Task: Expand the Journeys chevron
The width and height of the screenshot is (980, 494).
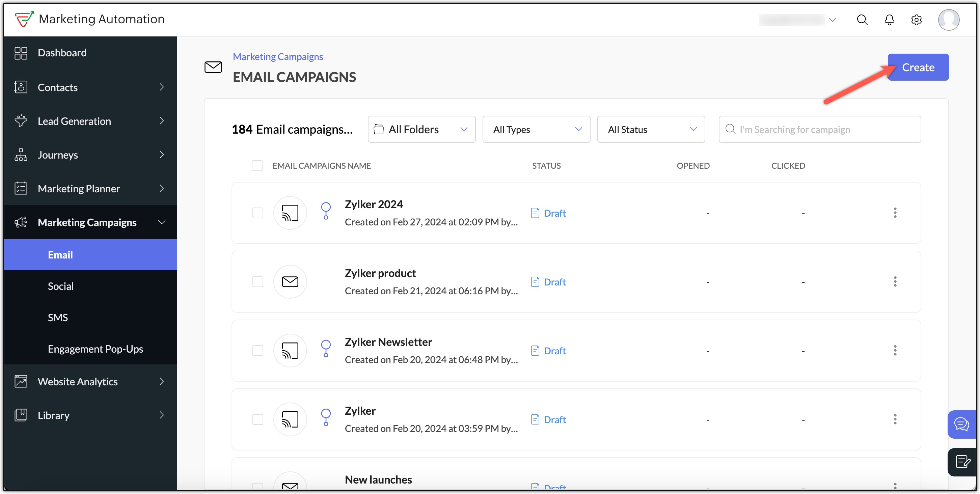Action: 162,155
